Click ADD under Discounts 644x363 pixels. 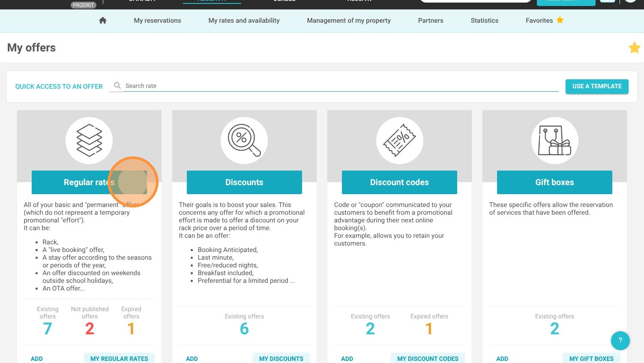pyautogui.click(x=192, y=359)
